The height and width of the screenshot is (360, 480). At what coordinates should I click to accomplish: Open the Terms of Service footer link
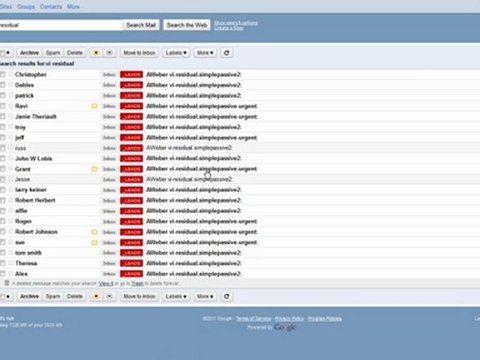253,319
